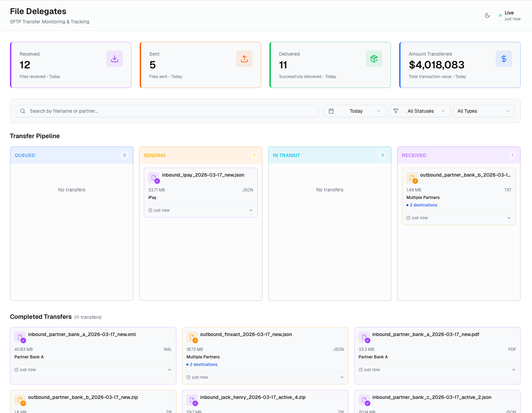This screenshot has height=413, width=532.
Task: Toggle dark mode with the moon icon
Action: 487,15
